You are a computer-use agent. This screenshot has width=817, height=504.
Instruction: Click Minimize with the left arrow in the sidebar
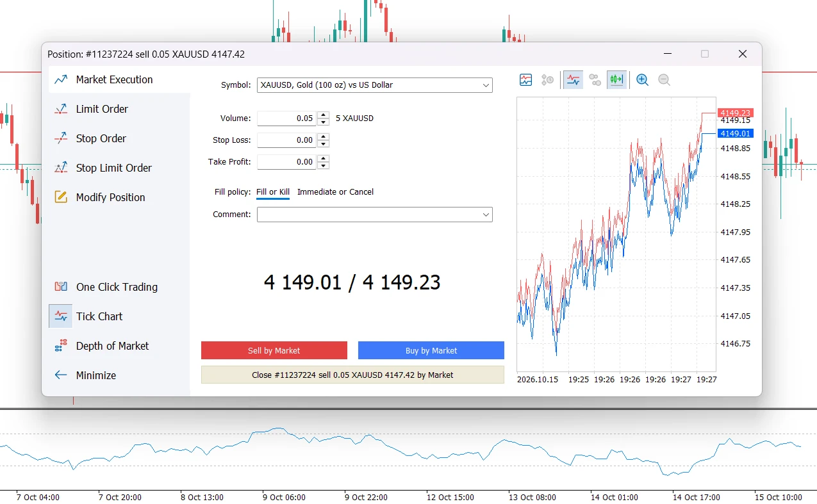coord(119,375)
